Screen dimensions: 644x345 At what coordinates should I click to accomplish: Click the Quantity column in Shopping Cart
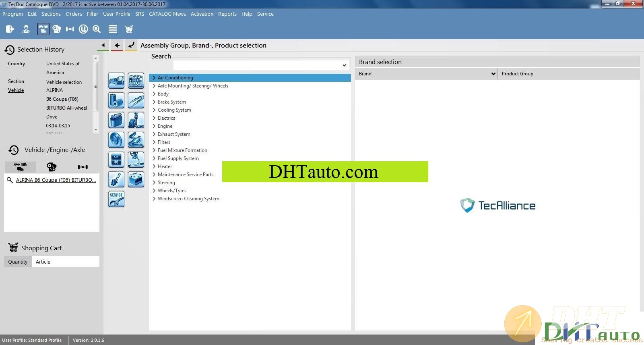[18, 262]
